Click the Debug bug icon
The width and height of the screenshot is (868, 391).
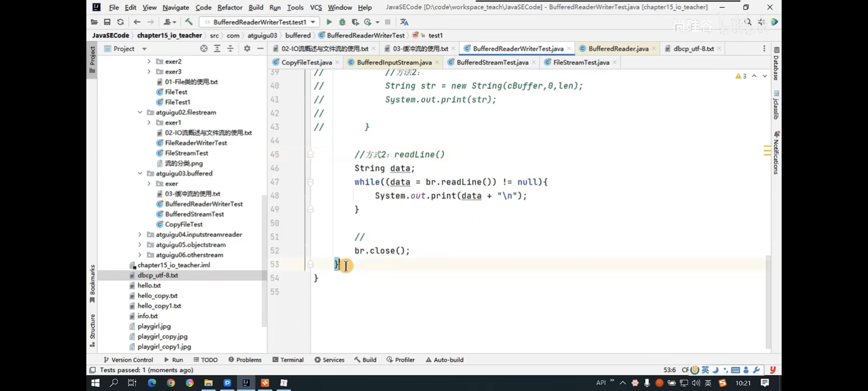(342, 22)
